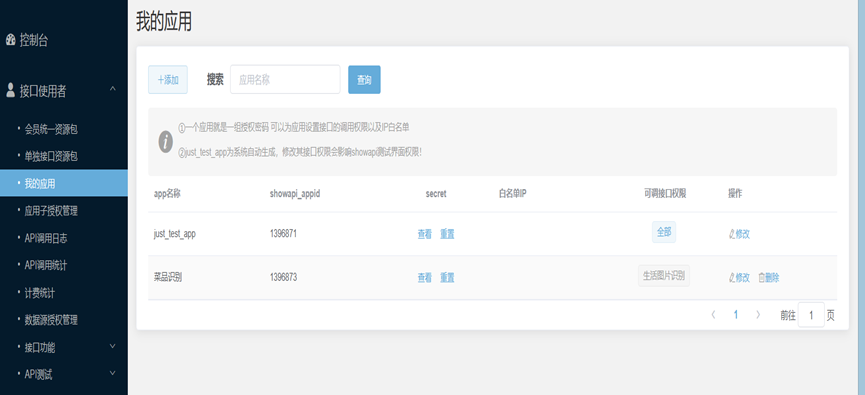Go to the previous page arrow
The height and width of the screenshot is (395, 865).
(x=713, y=315)
